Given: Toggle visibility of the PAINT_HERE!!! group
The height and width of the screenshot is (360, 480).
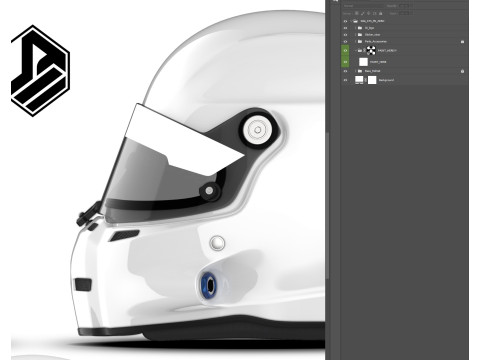Looking at the screenshot, I should click(345, 50).
